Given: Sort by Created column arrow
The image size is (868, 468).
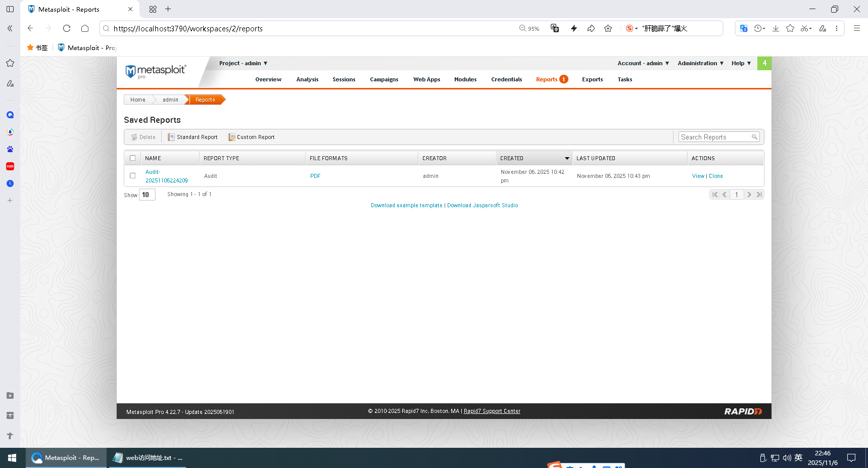Looking at the screenshot, I should pos(567,158).
